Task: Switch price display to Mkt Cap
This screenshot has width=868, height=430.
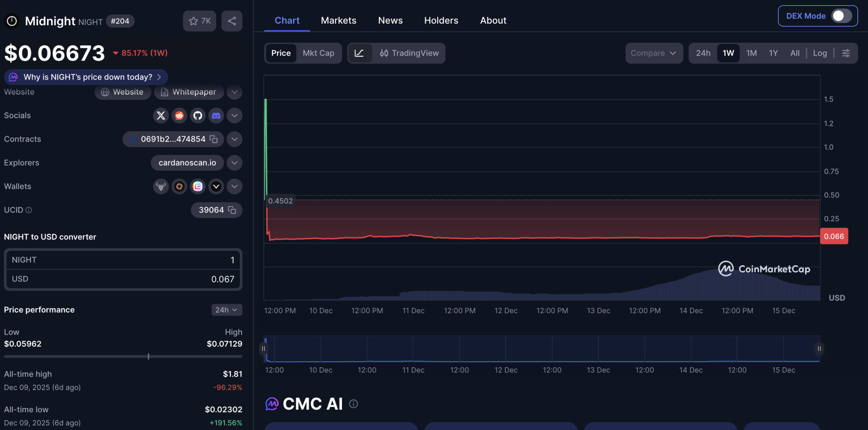Action: [319, 53]
